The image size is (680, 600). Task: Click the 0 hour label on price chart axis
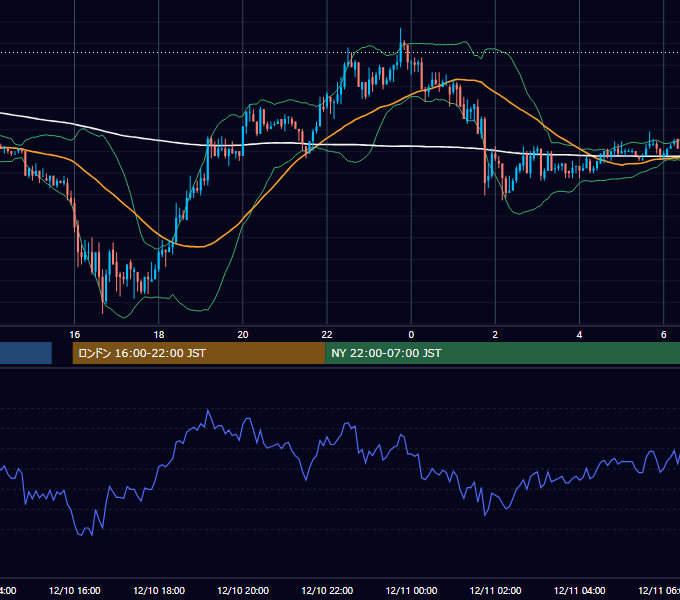pos(411,334)
